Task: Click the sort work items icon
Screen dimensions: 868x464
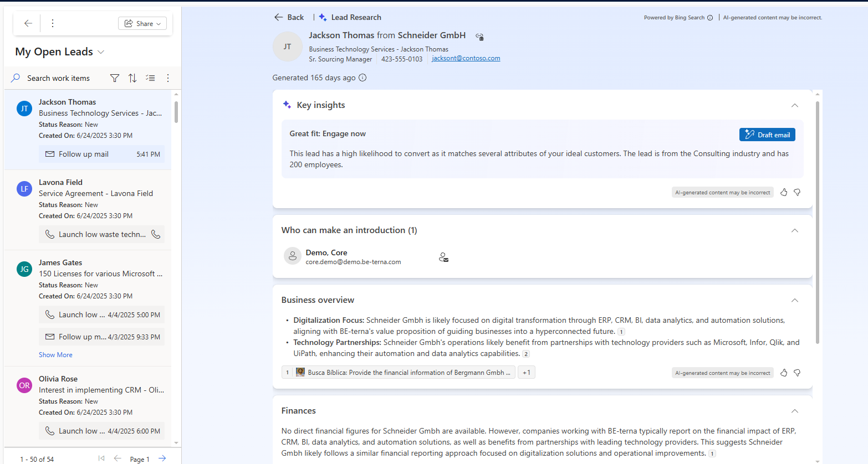Action: (x=132, y=78)
